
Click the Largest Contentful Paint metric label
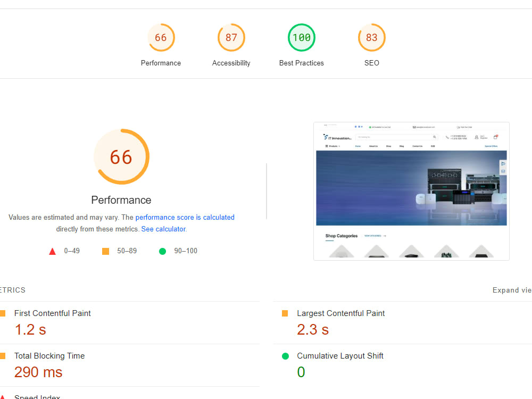pos(340,313)
